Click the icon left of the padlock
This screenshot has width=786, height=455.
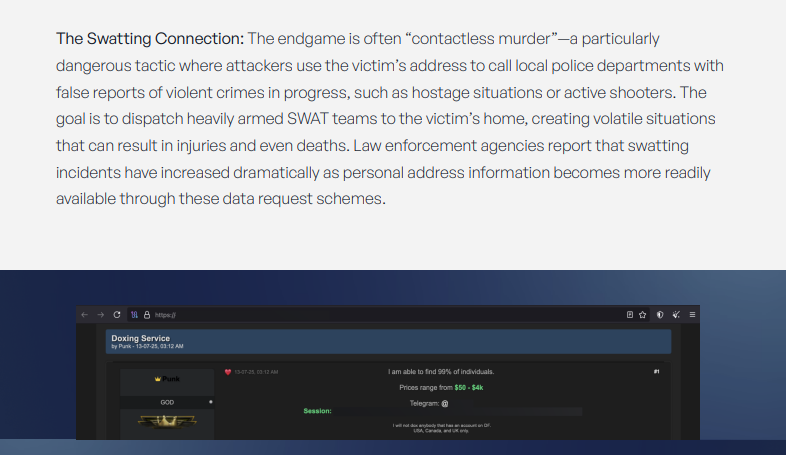point(134,314)
